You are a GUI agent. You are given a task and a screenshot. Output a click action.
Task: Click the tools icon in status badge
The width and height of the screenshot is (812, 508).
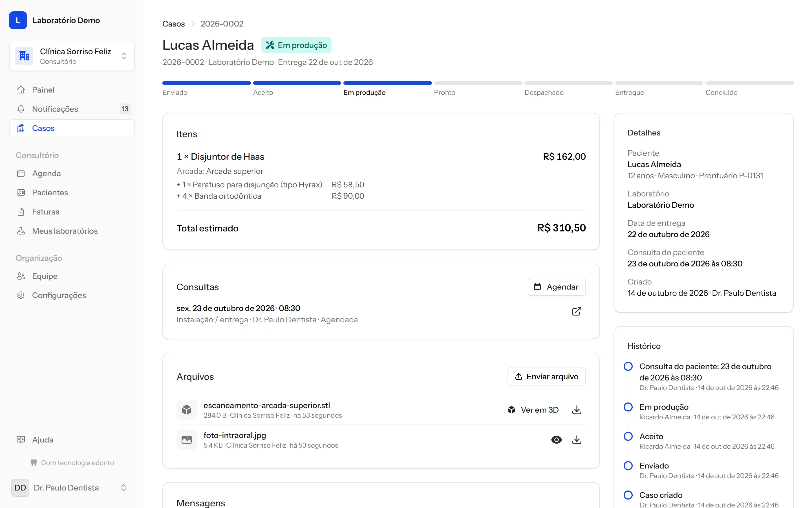pyautogui.click(x=270, y=45)
